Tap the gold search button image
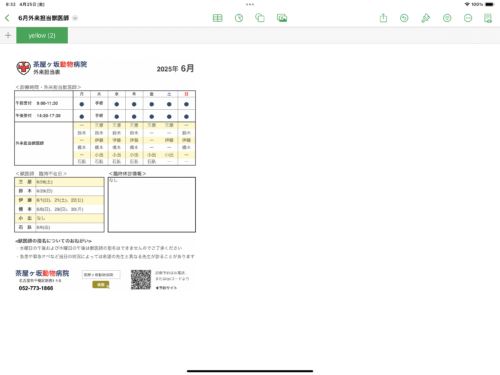This screenshot has height=375, width=500. (x=101, y=285)
